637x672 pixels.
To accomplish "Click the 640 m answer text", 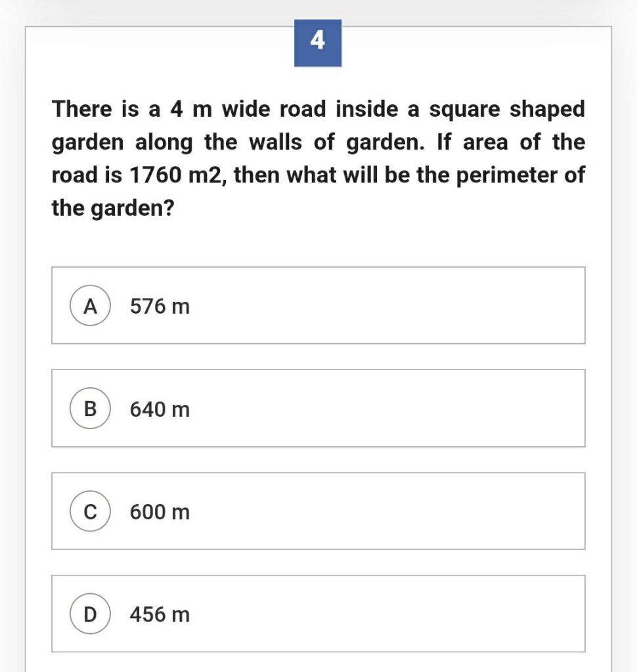I will click(160, 408).
